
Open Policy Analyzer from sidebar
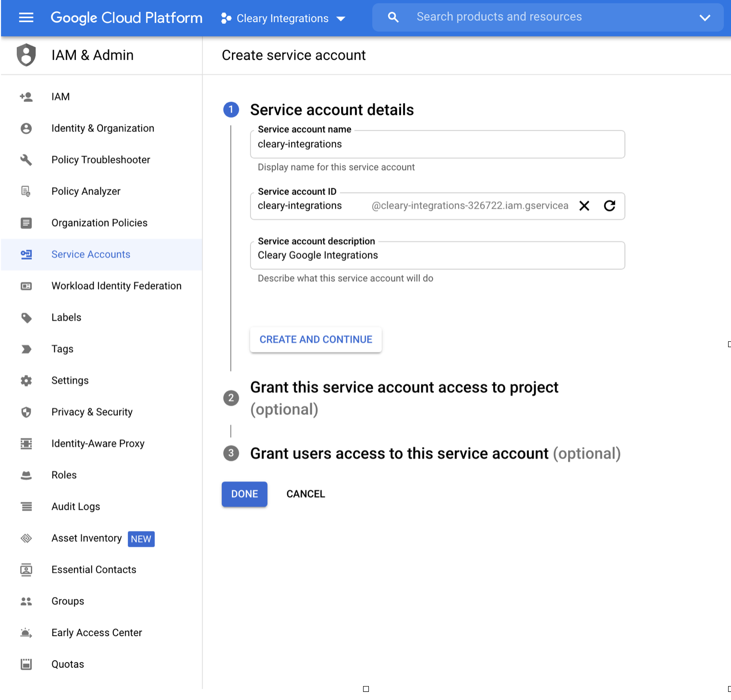click(x=101, y=192)
